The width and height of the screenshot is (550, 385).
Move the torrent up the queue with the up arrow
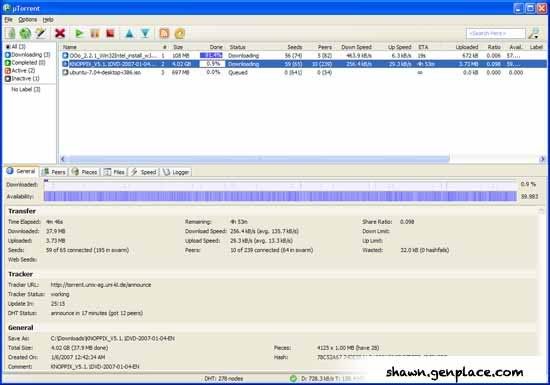129,33
